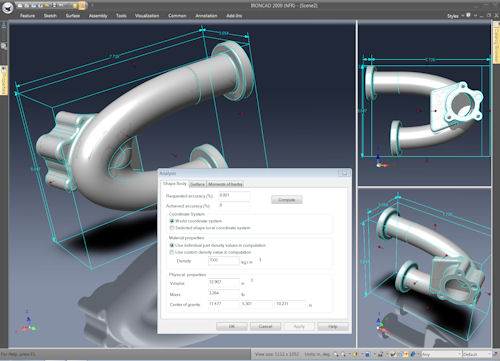
Task: Click the second icon on left sidebar
Action: pyautogui.click(x=4, y=46)
